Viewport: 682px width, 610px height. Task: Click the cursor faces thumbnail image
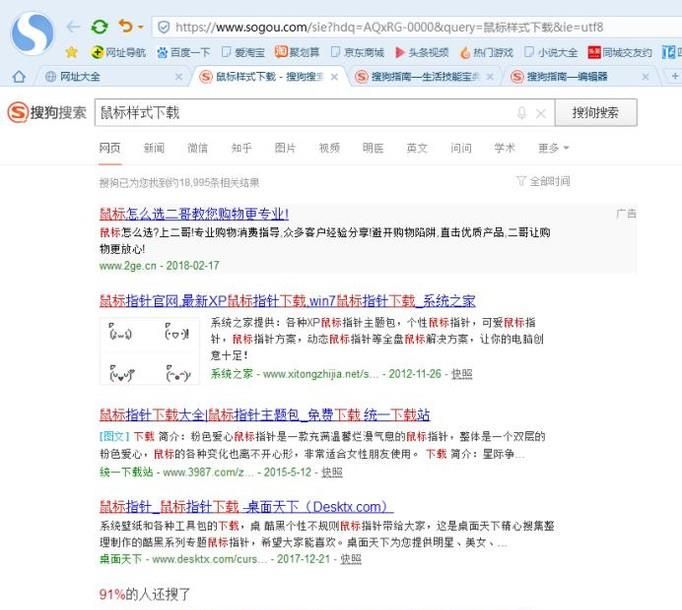(x=149, y=352)
